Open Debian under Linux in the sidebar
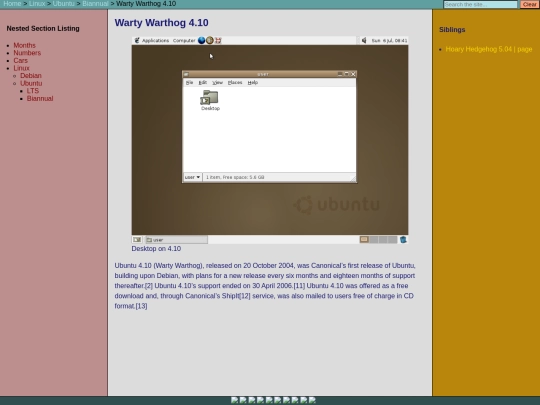The width and height of the screenshot is (540, 405). coord(31,76)
